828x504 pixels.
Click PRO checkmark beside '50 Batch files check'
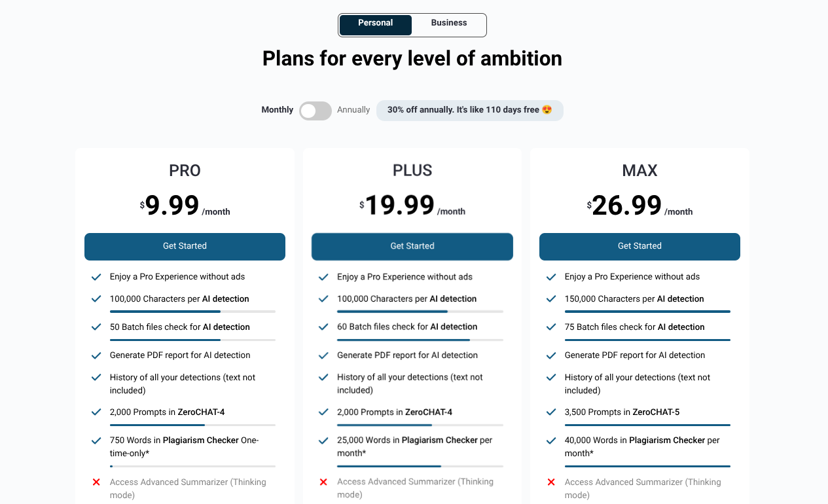pos(96,327)
